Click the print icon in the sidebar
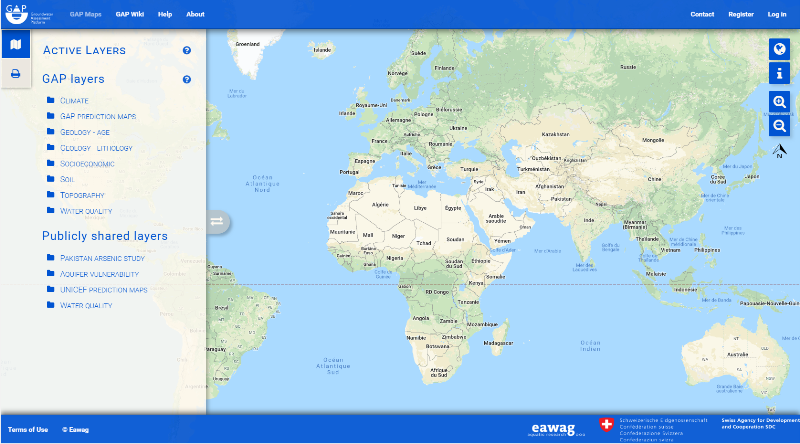The height and width of the screenshot is (444, 800). click(16, 74)
